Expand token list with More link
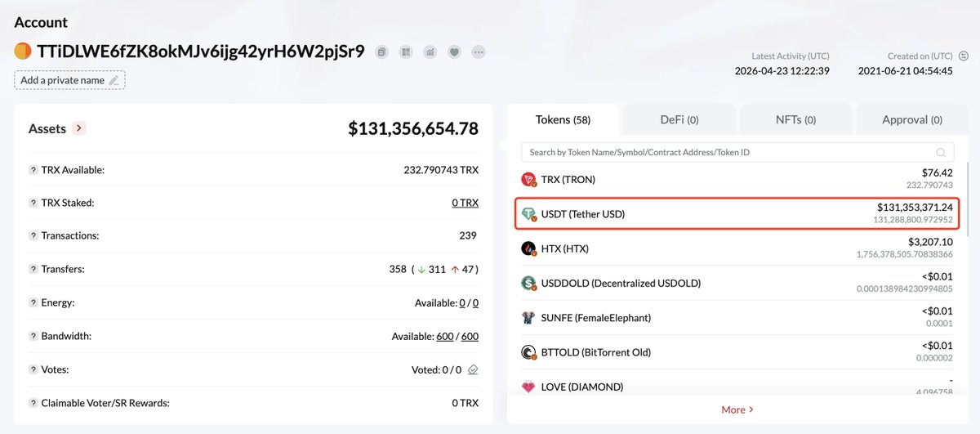The width and height of the screenshot is (980, 434). tap(737, 409)
